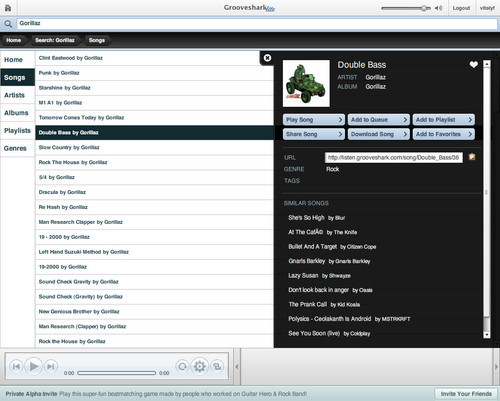Click the Songs breadcrumb
Screen dimensions: 500x401
click(97, 40)
